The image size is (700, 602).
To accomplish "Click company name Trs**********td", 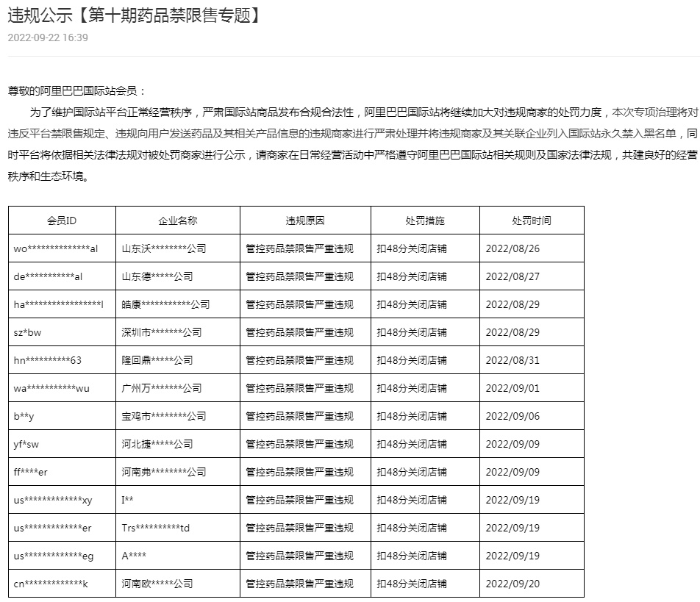I will click(x=155, y=528).
